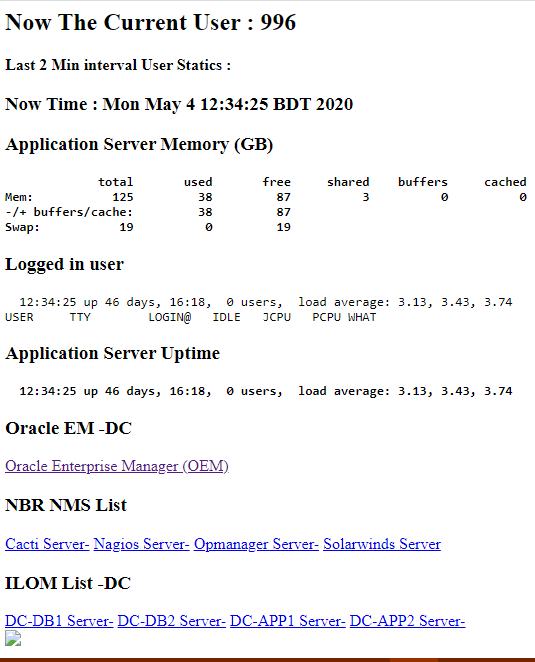This screenshot has height=662, width=535.
Task: Click the DC-APP2 Server ILOM link
Action: click(407, 621)
